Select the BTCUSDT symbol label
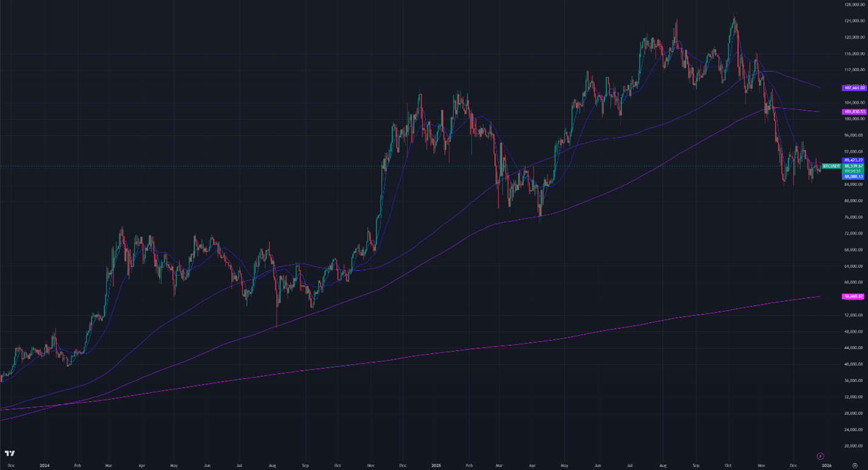868x470 pixels. tap(831, 166)
